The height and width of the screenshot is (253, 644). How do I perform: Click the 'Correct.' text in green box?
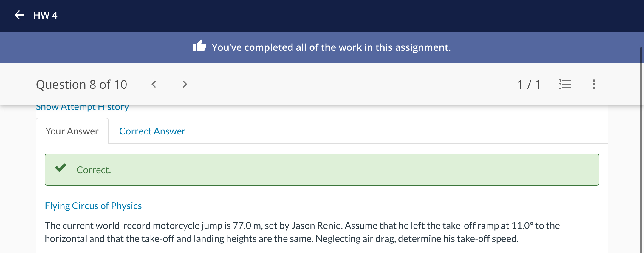click(x=94, y=170)
